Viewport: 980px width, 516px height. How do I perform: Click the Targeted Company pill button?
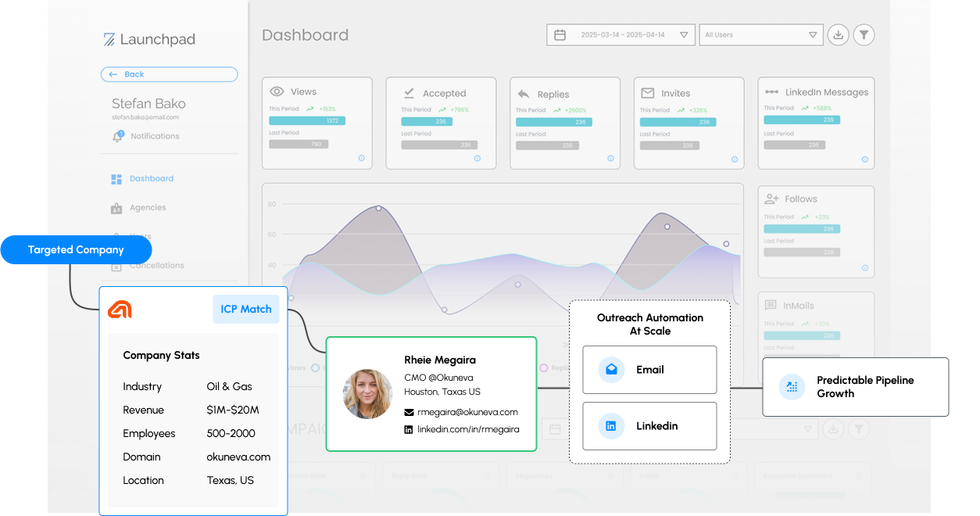(x=76, y=250)
